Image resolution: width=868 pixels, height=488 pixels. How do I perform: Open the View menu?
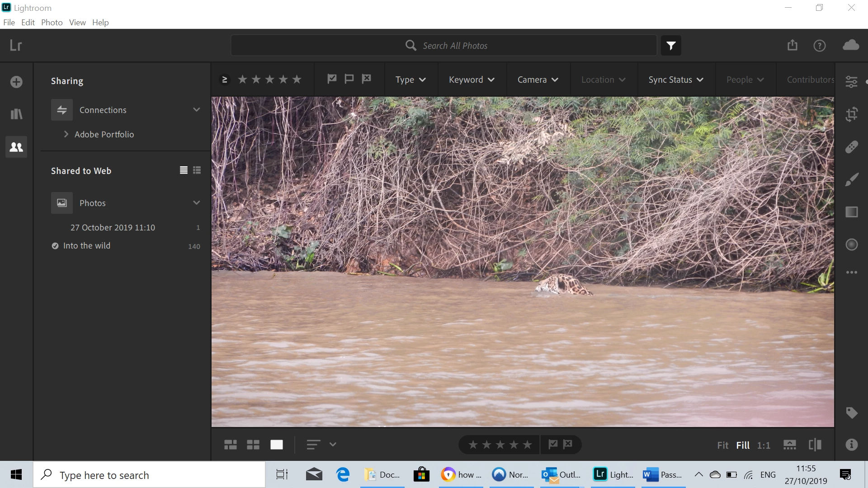pos(77,23)
